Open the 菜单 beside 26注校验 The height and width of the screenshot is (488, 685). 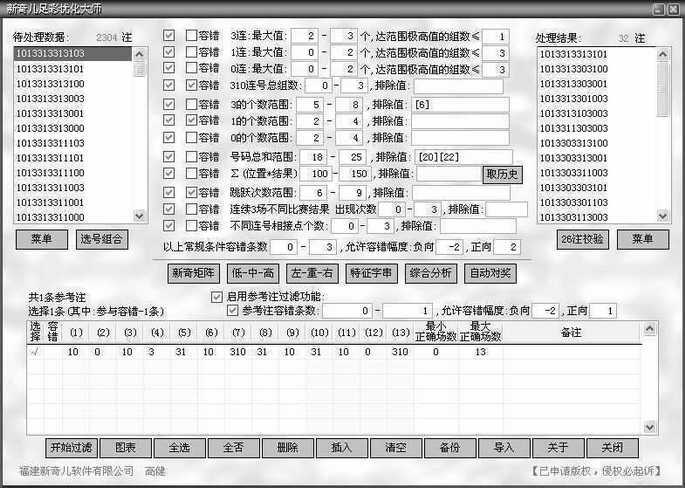coord(642,239)
